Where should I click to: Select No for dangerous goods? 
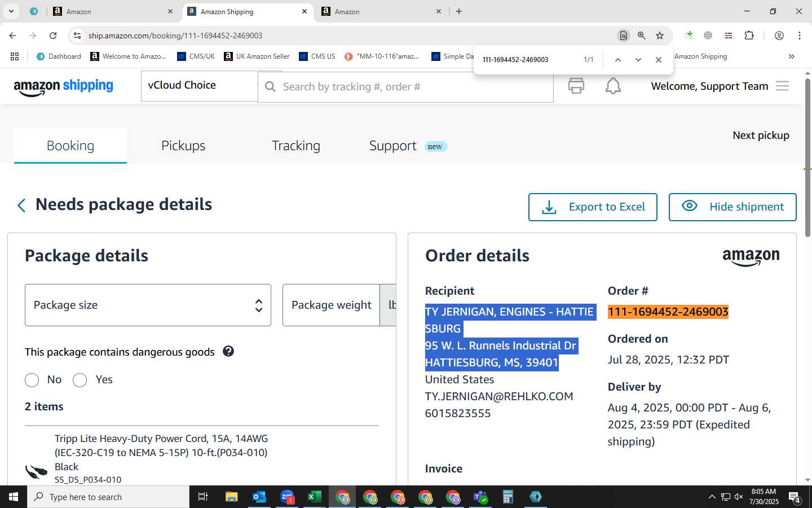click(x=32, y=380)
